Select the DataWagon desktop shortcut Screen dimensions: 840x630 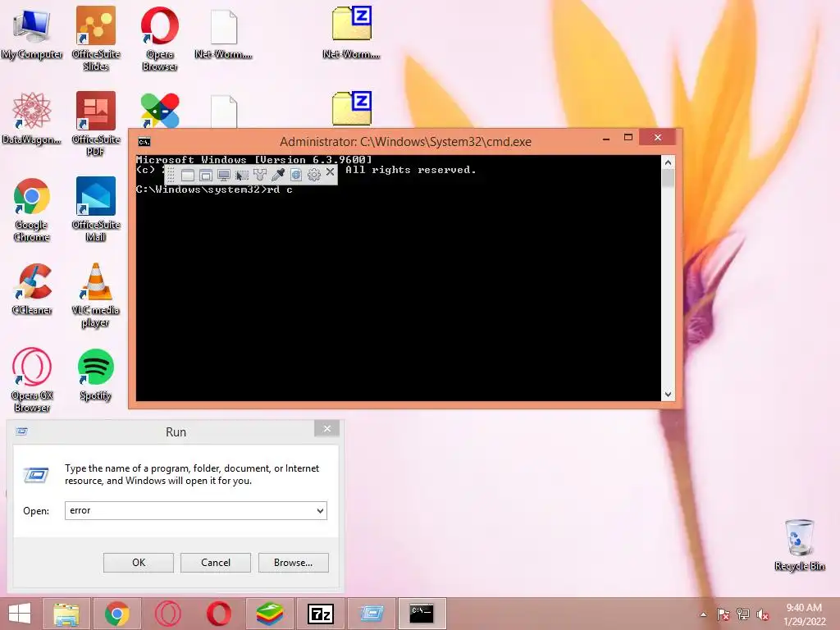pos(32,119)
